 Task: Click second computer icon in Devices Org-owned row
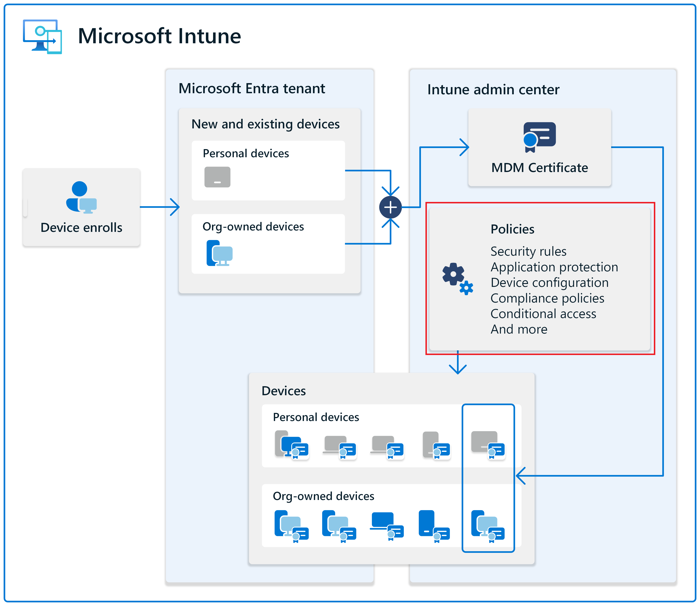click(339, 526)
